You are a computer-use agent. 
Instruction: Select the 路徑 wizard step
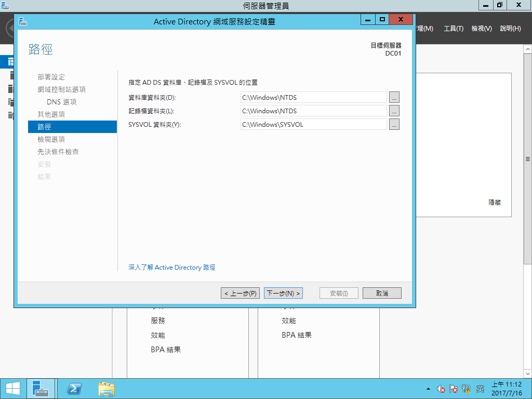pyautogui.click(x=72, y=127)
